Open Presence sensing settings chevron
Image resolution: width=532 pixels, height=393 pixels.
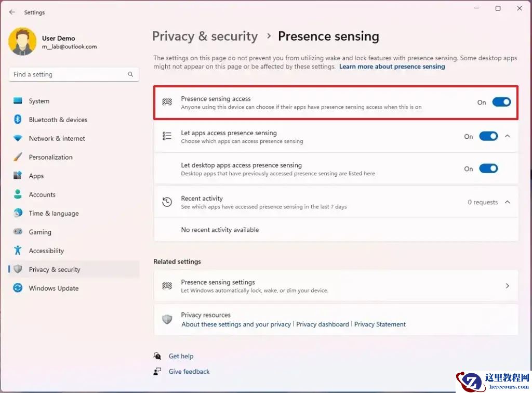(508, 286)
